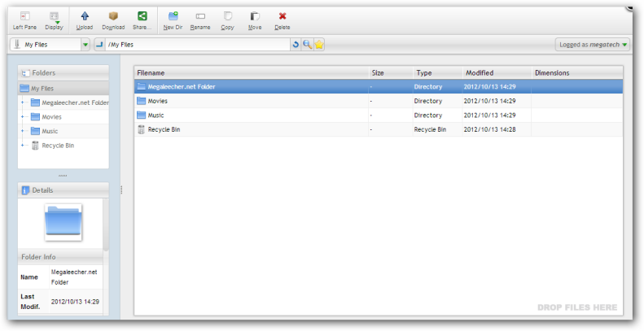Click the red Delete icon

click(283, 16)
